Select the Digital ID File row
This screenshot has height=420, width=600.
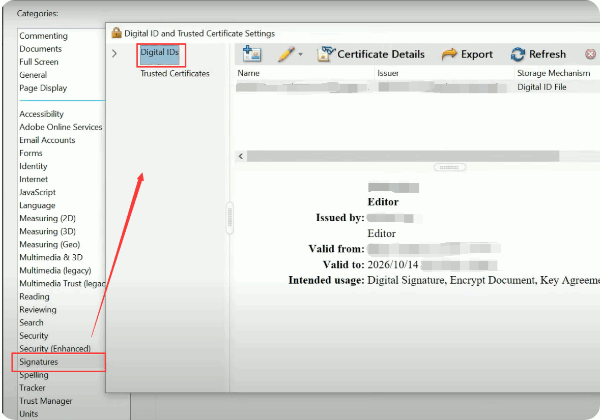pyautogui.click(x=418, y=87)
